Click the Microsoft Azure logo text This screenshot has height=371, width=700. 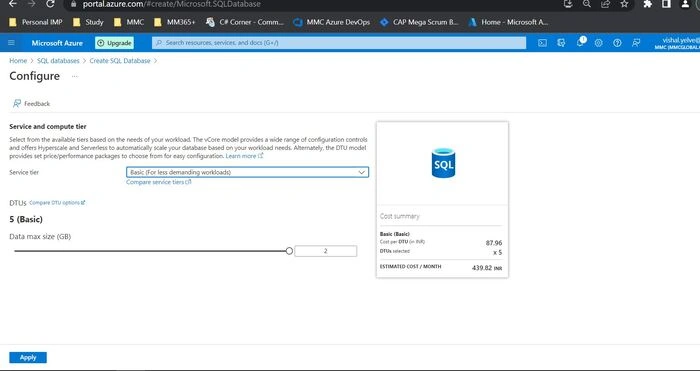(x=57, y=43)
